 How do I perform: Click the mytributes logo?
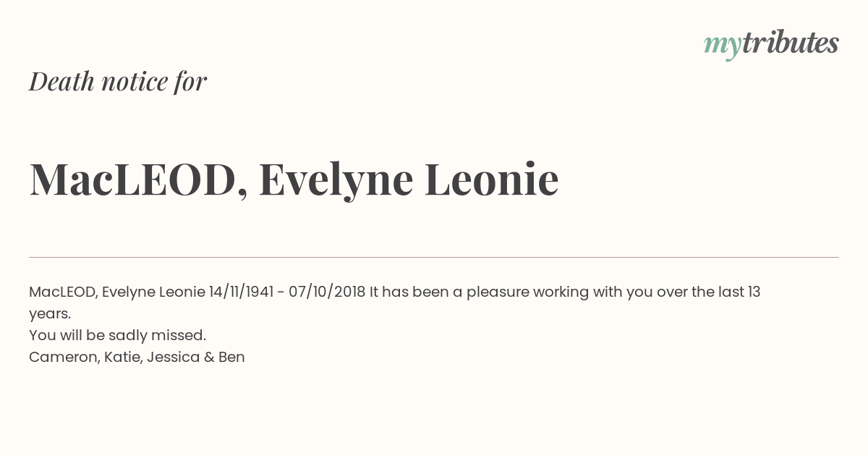pyautogui.click(x=771, y=44)
